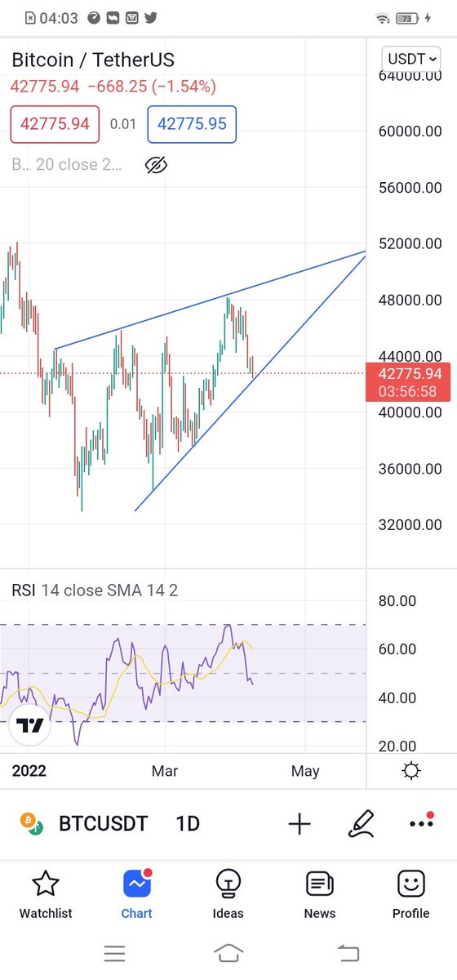Switch to the Profile tab
457x980 pixels.
point(410,894)
